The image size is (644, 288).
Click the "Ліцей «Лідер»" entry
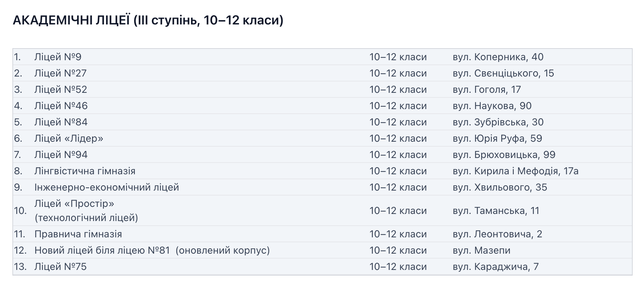pyautogui.click(x=69, y=139)
